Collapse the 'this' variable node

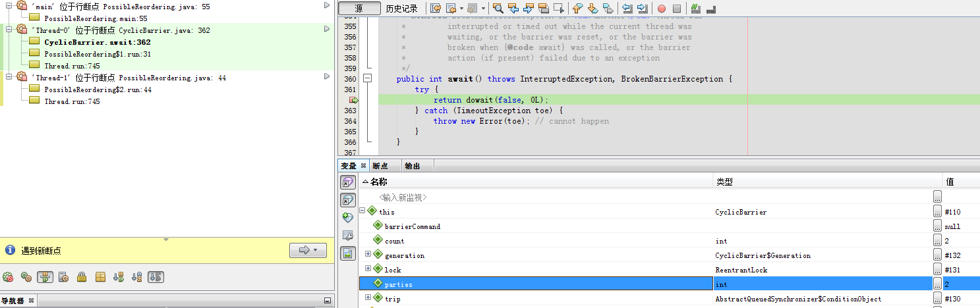[x=362, y=211]
